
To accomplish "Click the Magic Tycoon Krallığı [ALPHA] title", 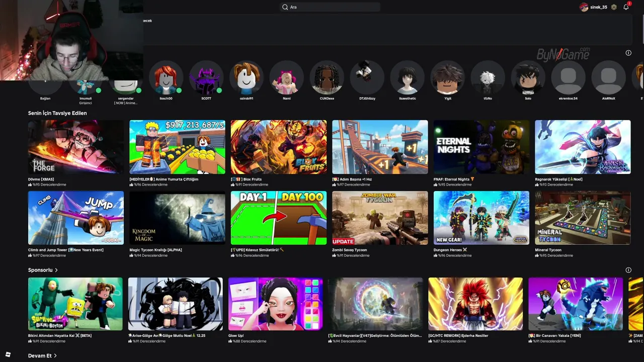I will coord(156,250).
